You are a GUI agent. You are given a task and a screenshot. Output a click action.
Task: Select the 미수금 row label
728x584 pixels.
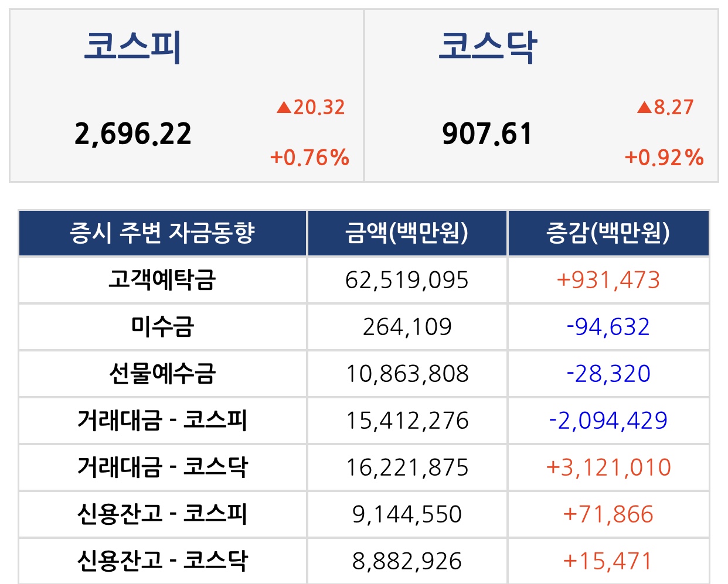coord(162,326)
